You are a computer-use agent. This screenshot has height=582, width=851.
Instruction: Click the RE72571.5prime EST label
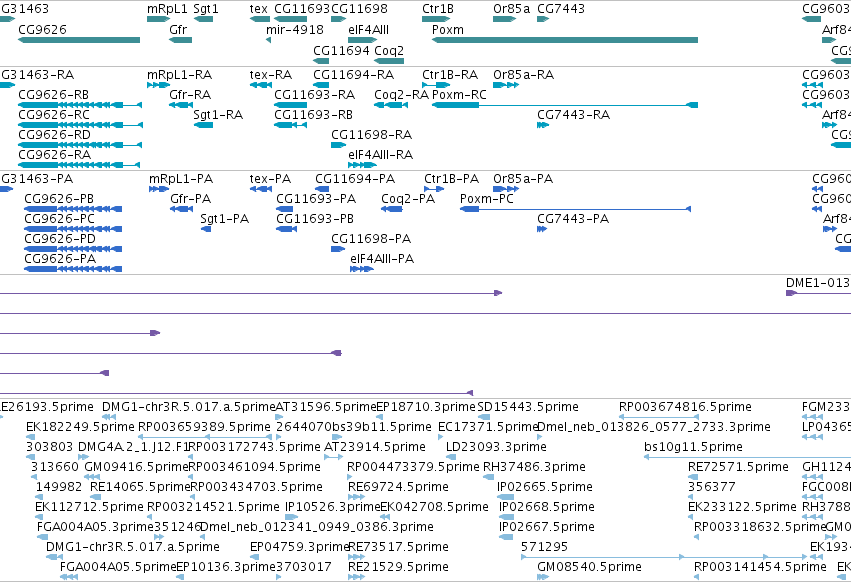(x=738, y=467)
